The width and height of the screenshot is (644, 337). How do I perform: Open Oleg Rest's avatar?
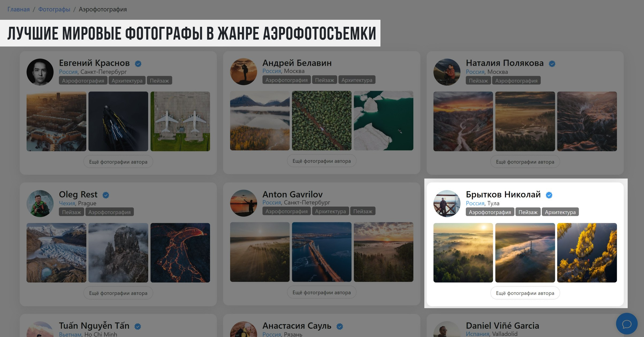pyautogui.click(x=40, y=203)
